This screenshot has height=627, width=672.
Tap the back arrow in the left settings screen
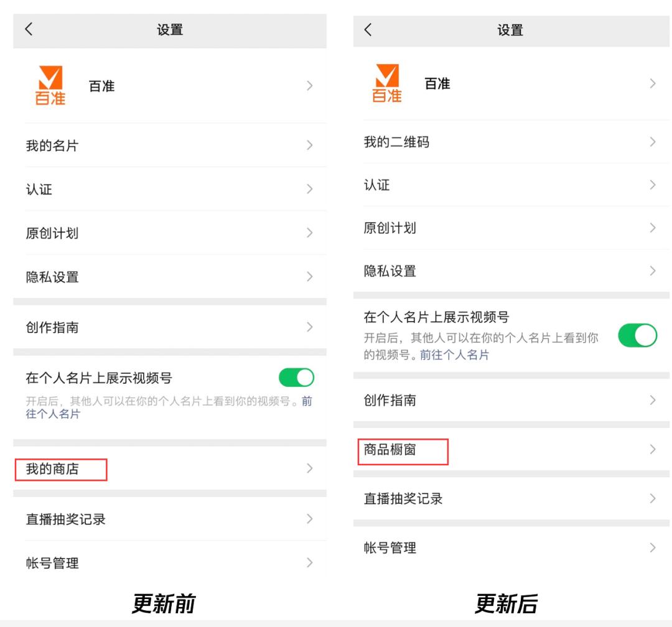pos(29,29)
